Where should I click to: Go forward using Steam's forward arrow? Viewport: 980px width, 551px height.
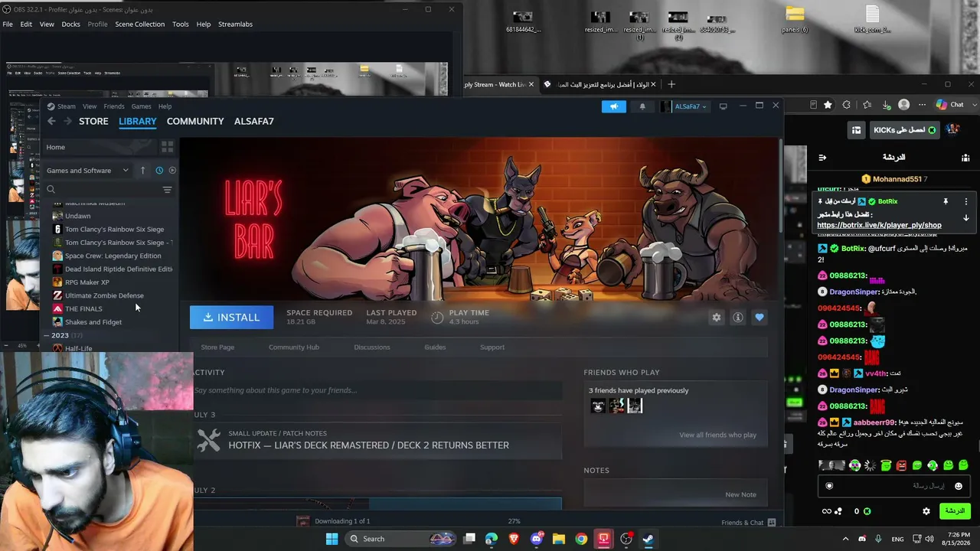click(x=68, y=121)
